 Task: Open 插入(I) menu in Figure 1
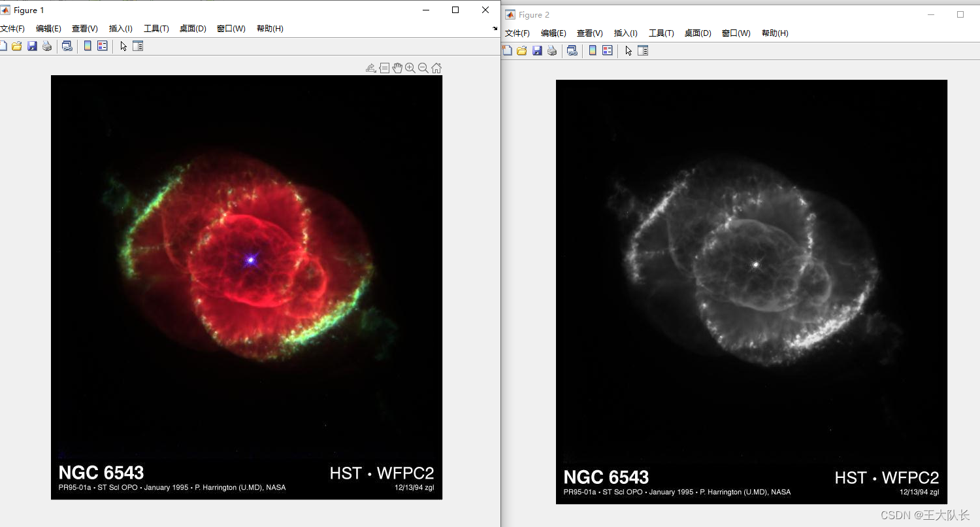(121, 29)
